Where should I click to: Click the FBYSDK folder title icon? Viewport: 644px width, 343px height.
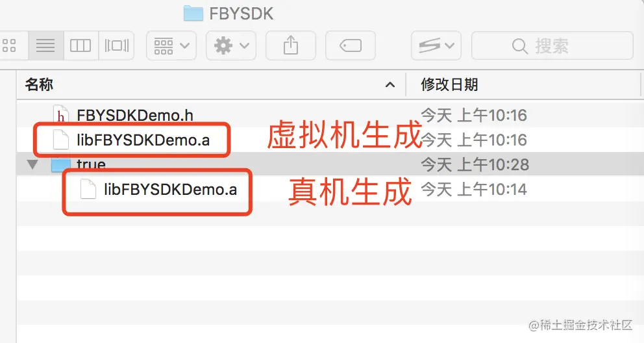(193, 13)
